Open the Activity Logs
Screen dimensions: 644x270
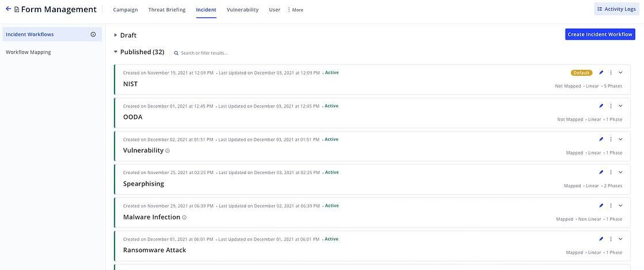pos(616,9)
